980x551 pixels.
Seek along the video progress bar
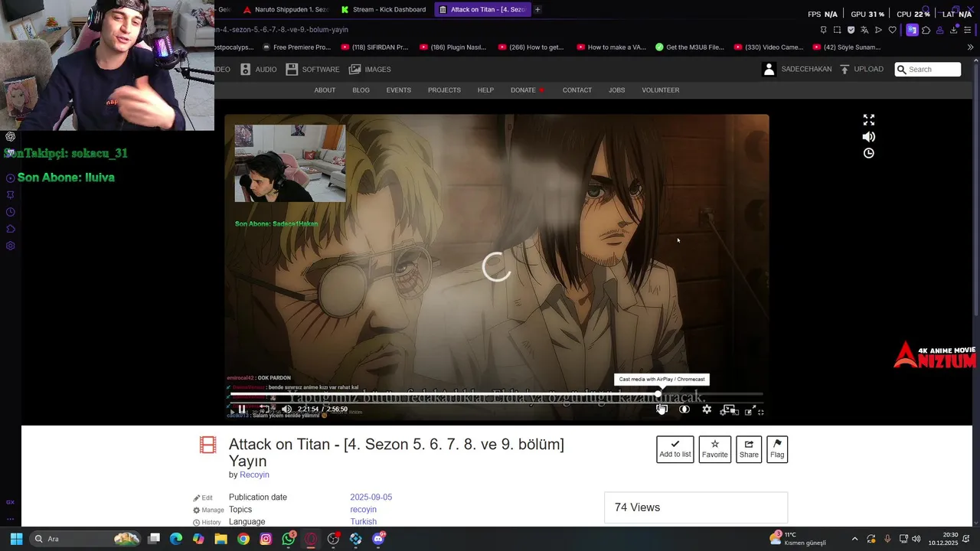pyautogui.click(x=496, y=394)
